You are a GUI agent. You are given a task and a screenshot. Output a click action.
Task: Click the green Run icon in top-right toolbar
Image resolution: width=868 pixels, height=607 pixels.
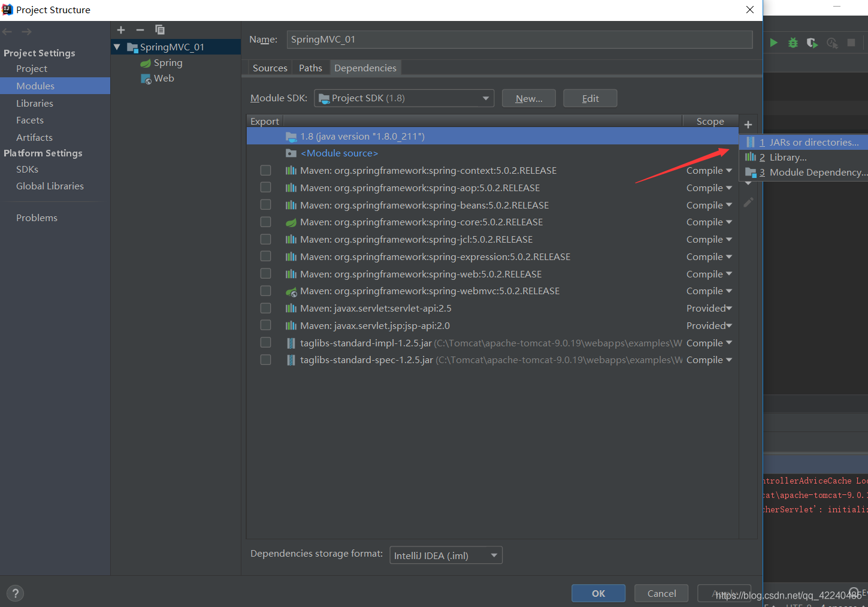[773, 43]
